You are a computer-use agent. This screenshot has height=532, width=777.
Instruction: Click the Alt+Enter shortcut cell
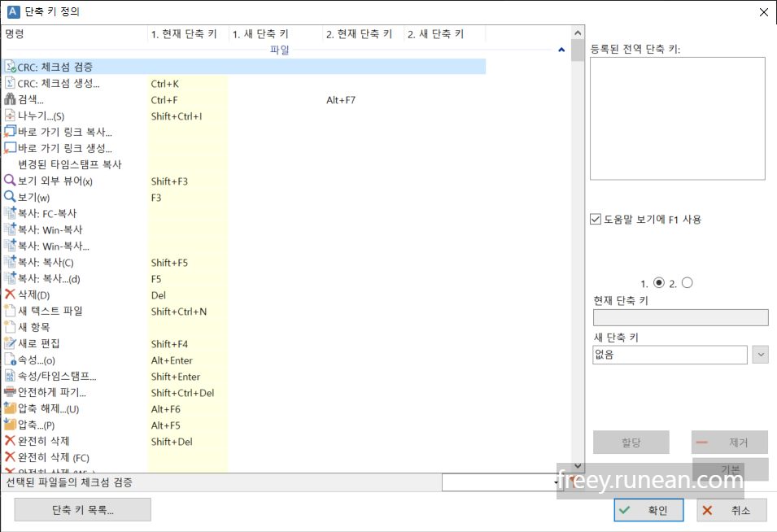[x=188, y=360]
